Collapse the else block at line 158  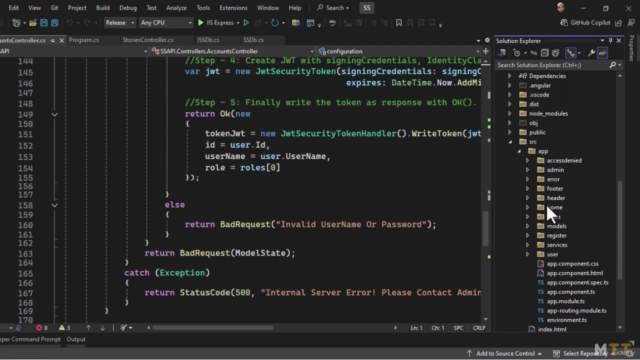point(54,205)
